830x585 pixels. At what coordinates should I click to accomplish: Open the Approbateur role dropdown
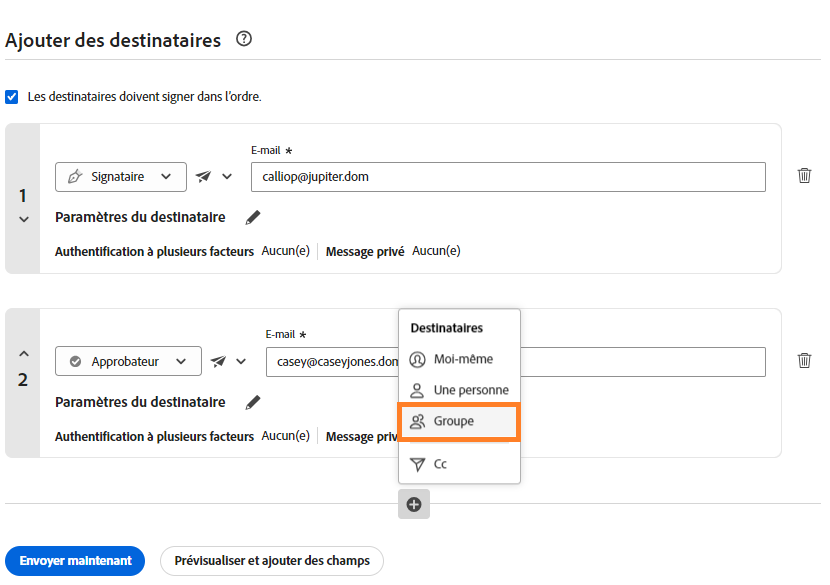click(128, 362)
